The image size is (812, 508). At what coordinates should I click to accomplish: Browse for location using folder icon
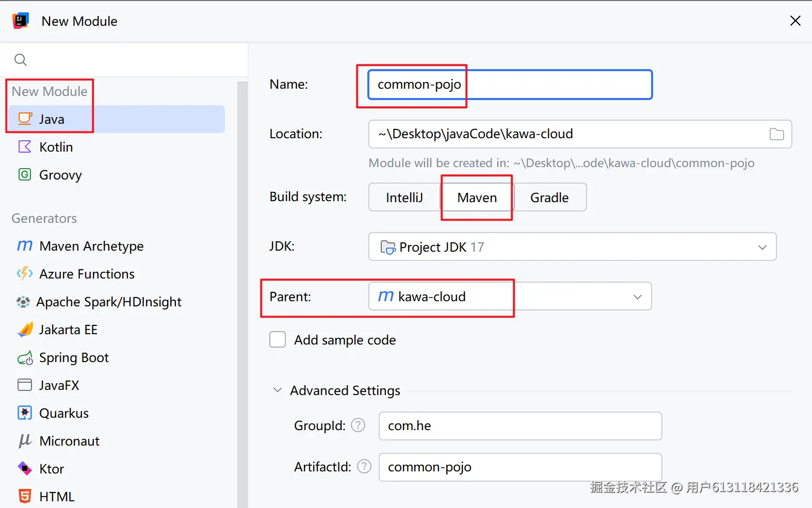pos(776,134)
